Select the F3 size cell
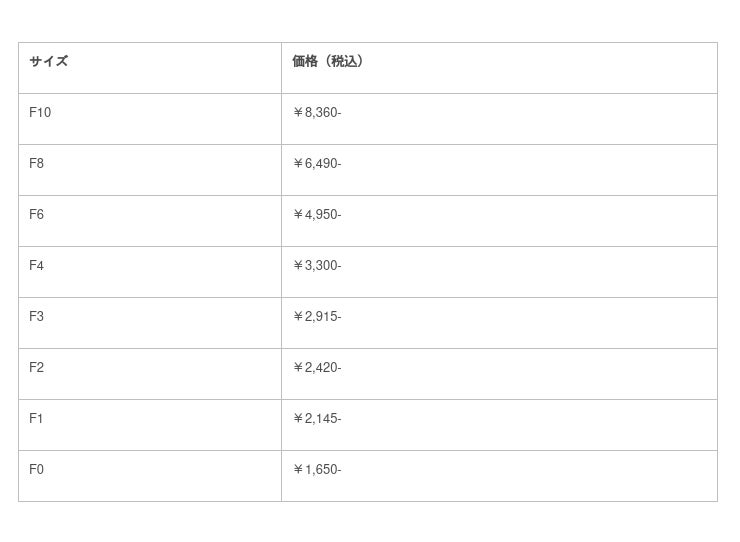 pos(37,317)
